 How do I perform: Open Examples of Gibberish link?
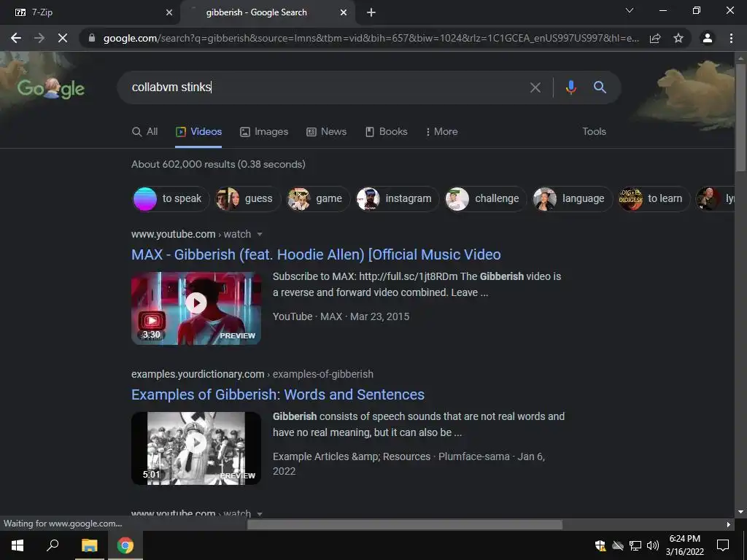[278, 394]
